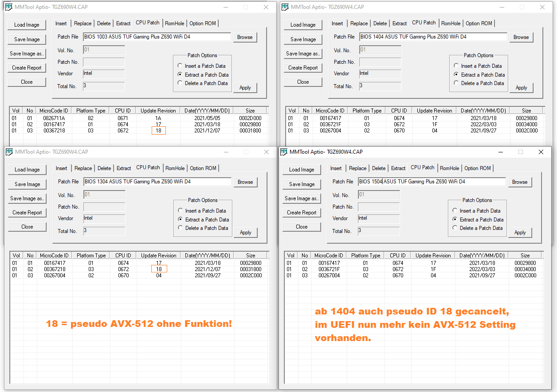Select microcode row 00367218 in BIOS 1304 window
557x392 pixels.
(138, 269)
